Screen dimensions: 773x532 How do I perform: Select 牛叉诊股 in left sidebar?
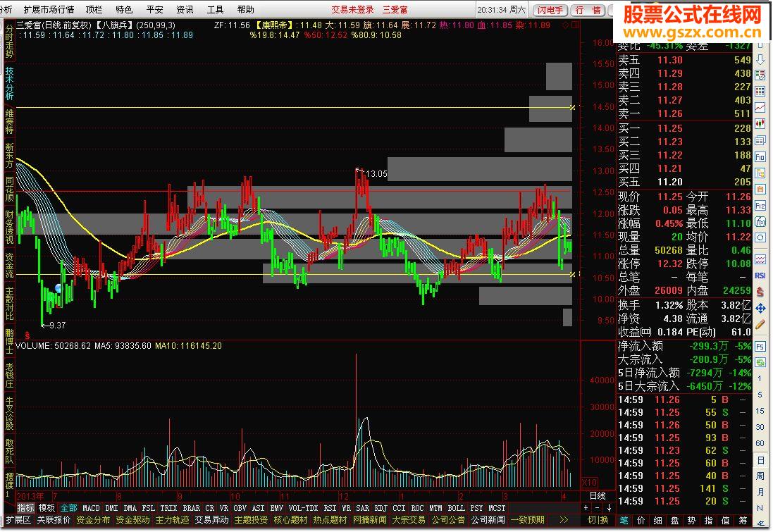[9, 413]
